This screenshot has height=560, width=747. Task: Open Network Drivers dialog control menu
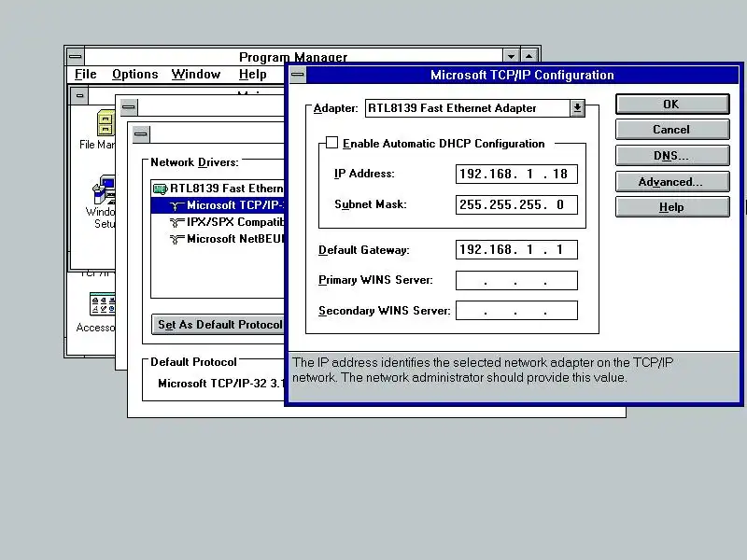(141, 134)
